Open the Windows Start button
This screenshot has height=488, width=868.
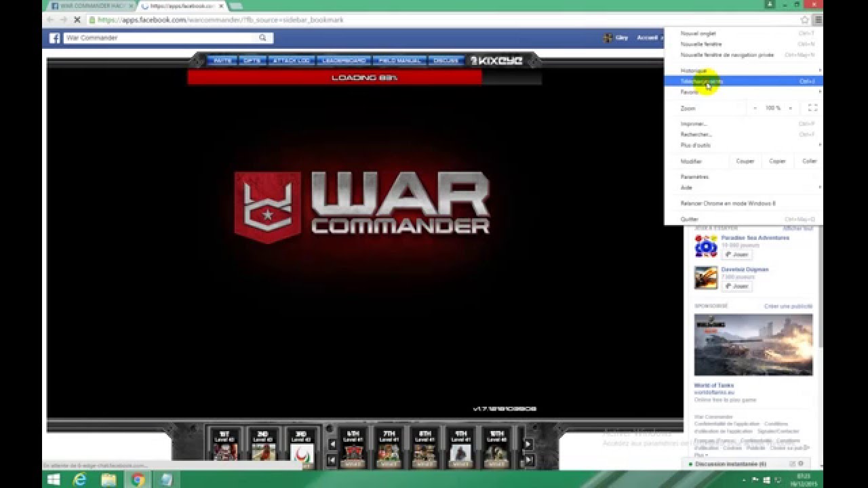click(54, 480)
